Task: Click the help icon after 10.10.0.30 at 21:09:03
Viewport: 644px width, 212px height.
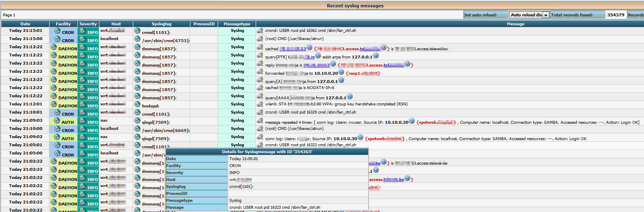Action: (412, 121)
